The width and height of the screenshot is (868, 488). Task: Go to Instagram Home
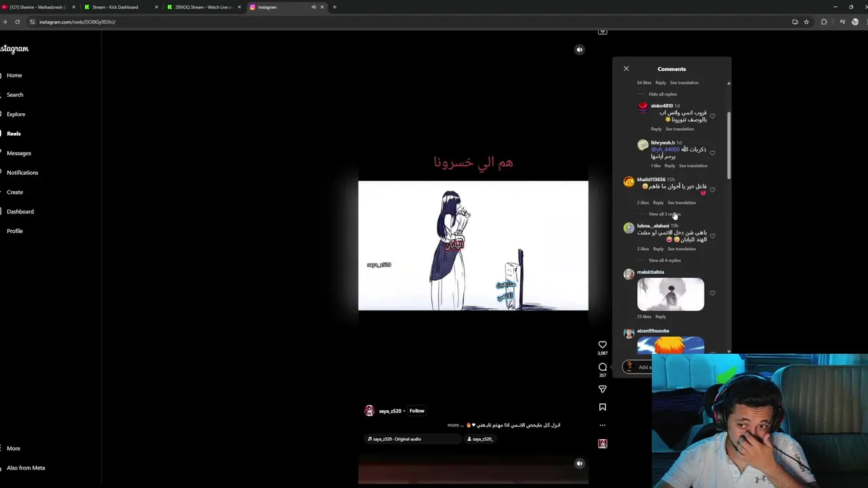click(14, 75)
